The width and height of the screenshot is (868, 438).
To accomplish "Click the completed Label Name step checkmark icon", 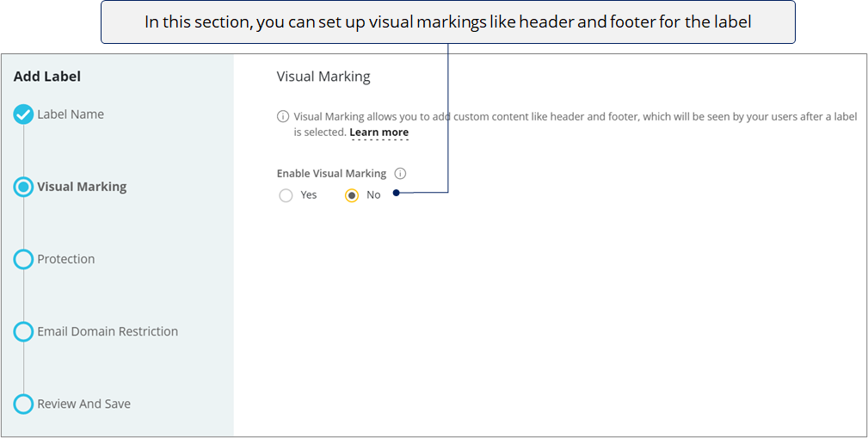I will point(23,114).
